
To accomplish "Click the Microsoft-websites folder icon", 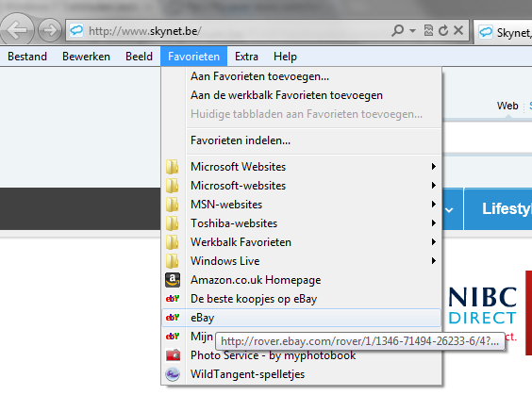I will tap(173, 186).
